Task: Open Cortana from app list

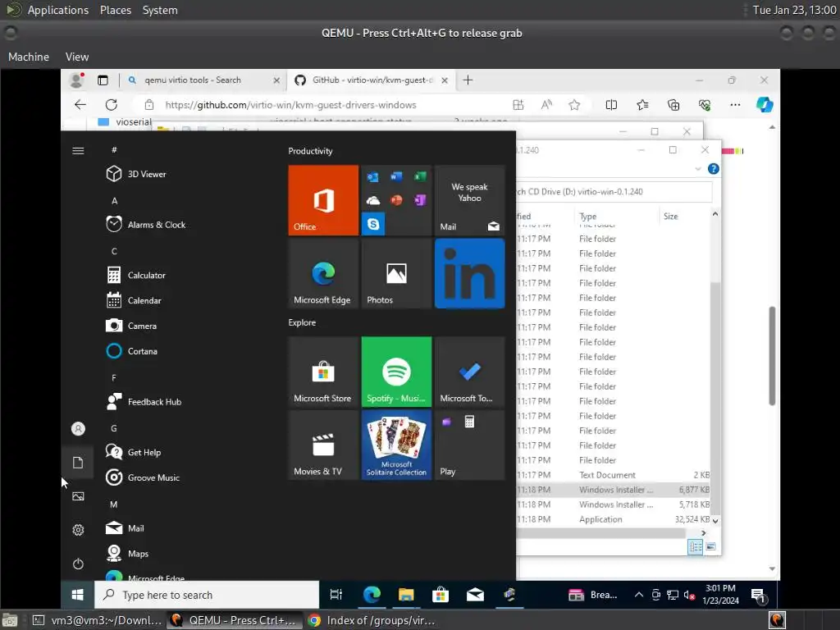Action: tap(132, 351)
